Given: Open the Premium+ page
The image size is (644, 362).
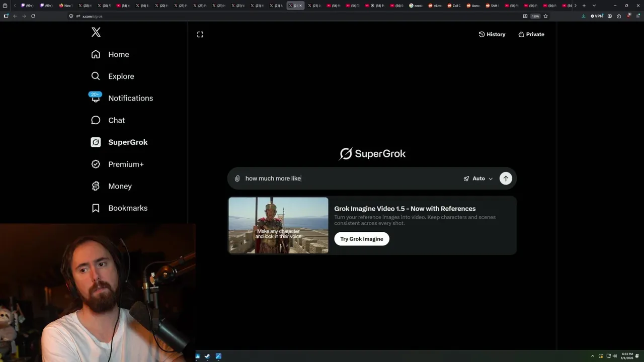Looking at the screenshot, I should 117,164.
